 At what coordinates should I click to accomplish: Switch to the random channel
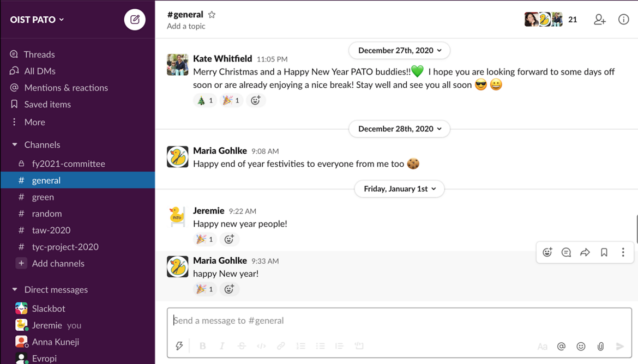tap(46, 214)
